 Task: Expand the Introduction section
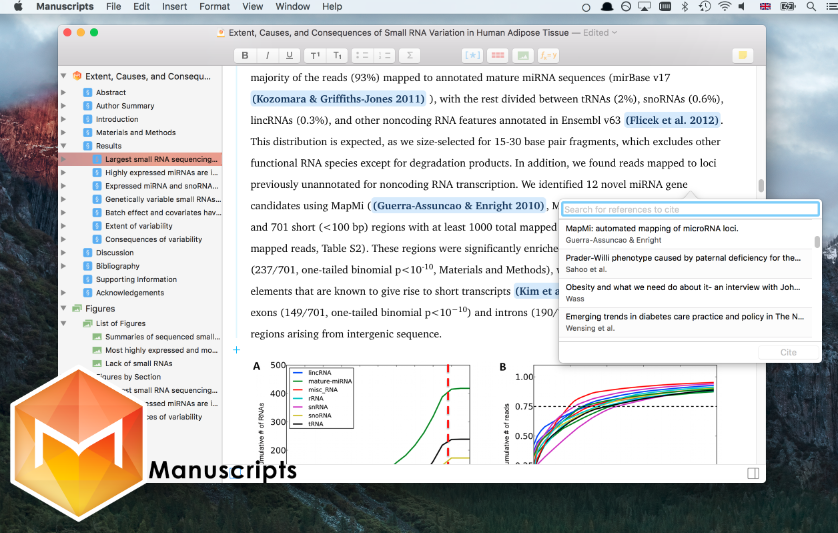coord(64,119)
